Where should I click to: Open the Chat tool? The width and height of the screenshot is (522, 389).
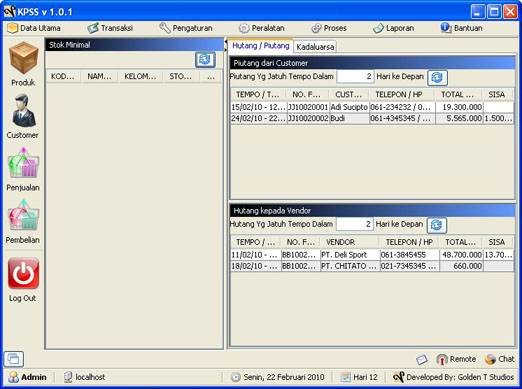[499, 359]
